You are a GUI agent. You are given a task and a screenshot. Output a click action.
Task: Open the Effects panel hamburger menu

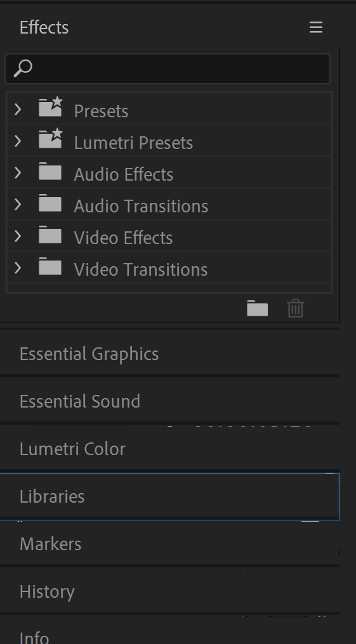point(316,27)
